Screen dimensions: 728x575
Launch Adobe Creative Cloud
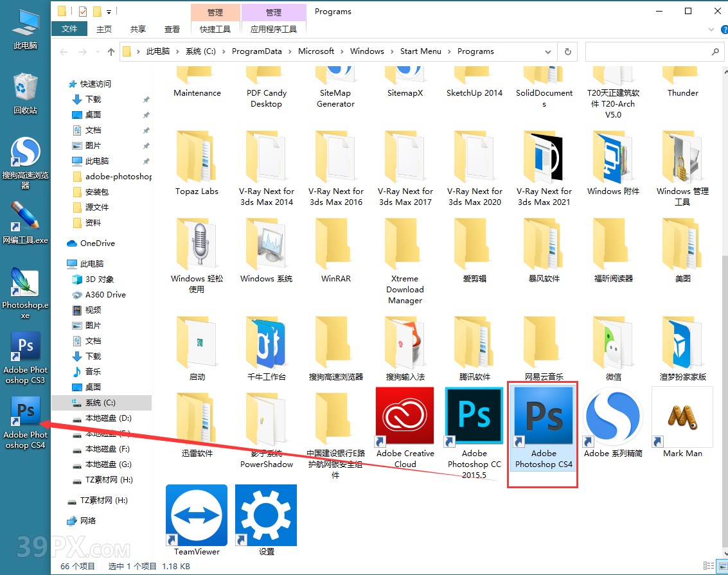[x=404, y=416]
